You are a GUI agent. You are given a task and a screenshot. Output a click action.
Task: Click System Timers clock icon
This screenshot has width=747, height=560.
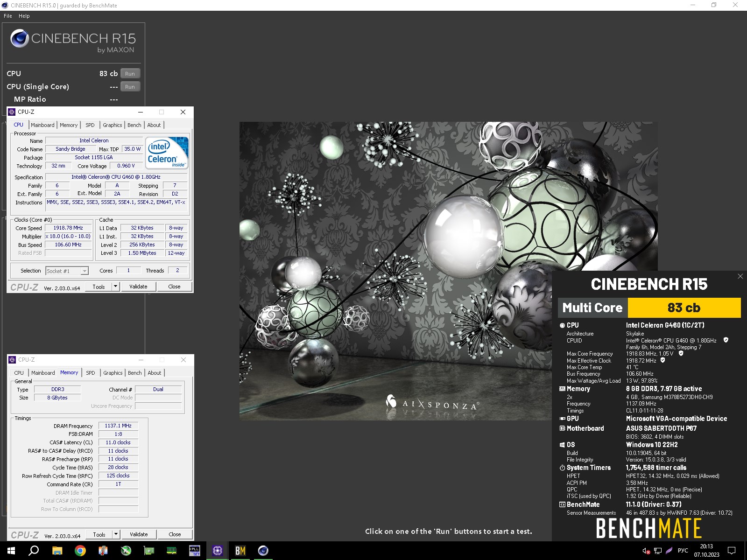(562, 468)
